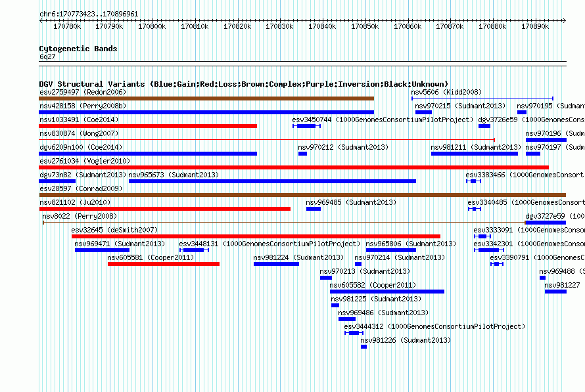Click esv3390791 variant glyph
The height and width of the screenshot is (392, 585).
497,264
